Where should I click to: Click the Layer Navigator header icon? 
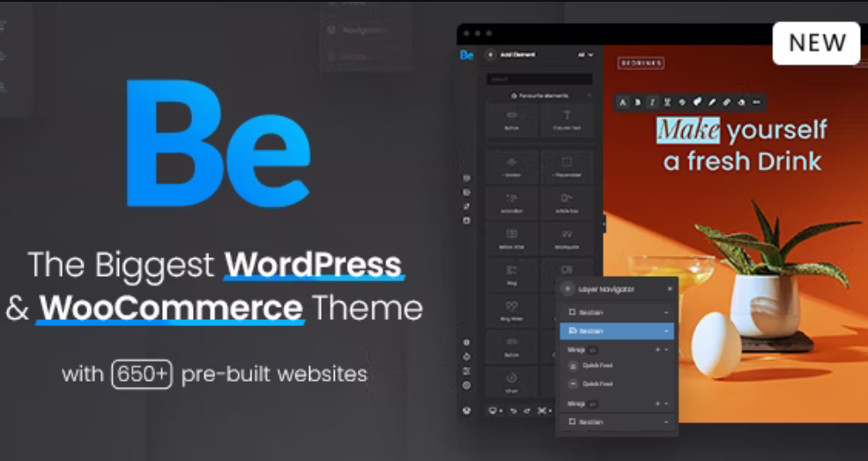(568, 289)
